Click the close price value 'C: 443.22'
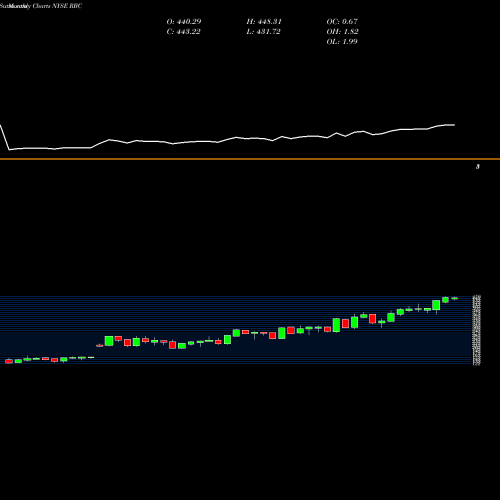Screen dimensions: 500x500 click(x=183, y=32)
